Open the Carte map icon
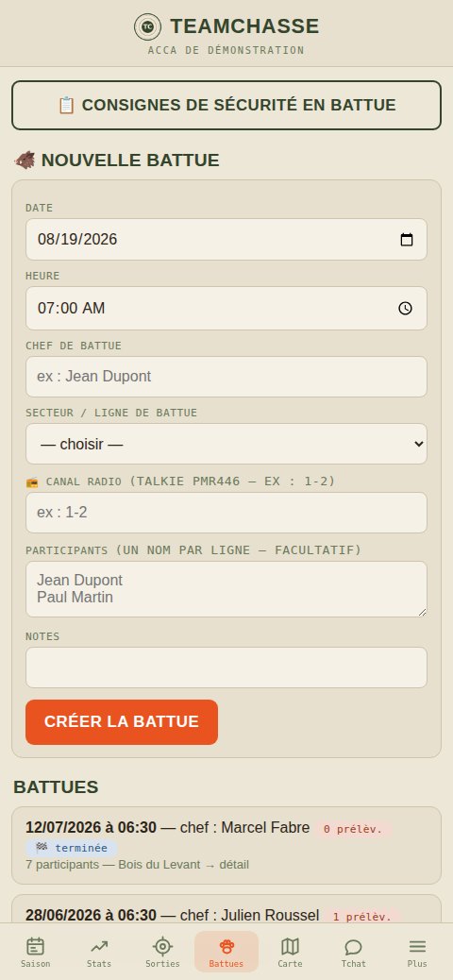The width and height of the screenshot is (453, 980). (x=290, y=946)
